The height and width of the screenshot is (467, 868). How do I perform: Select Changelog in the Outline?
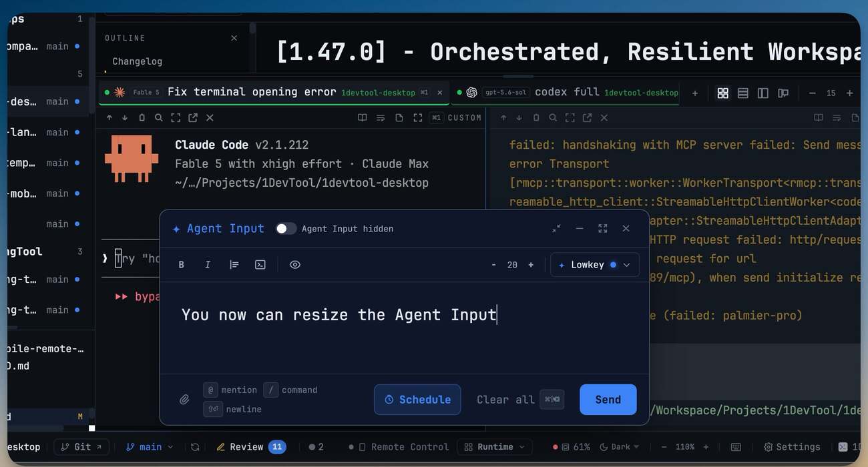(x=137, y=61)
